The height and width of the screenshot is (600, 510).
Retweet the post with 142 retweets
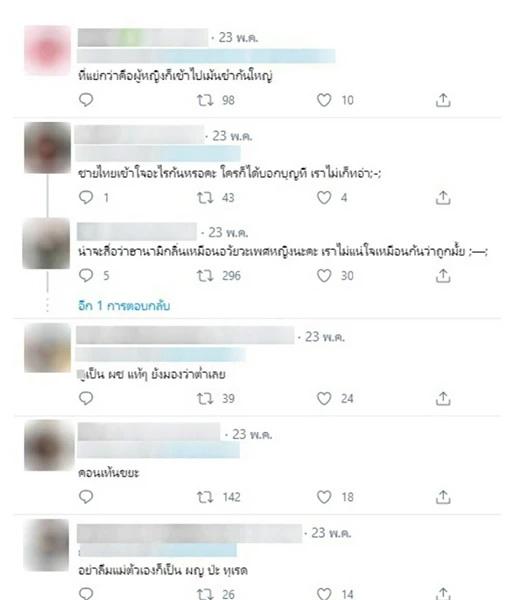[205, 497]
